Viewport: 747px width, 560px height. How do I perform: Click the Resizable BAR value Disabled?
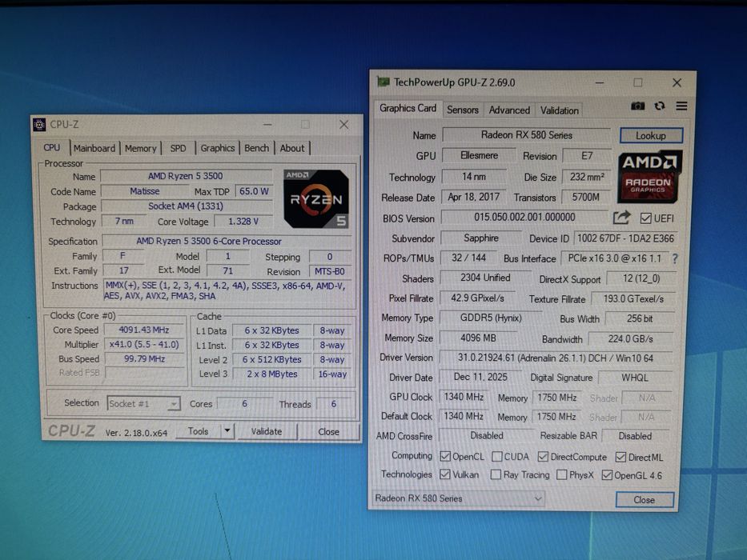635,436
